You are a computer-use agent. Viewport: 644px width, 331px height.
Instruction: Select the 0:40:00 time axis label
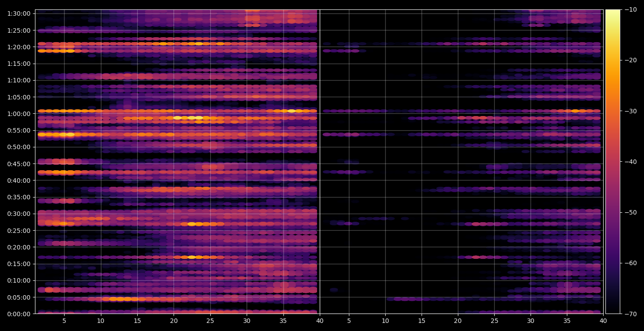(x=19, y=181)
